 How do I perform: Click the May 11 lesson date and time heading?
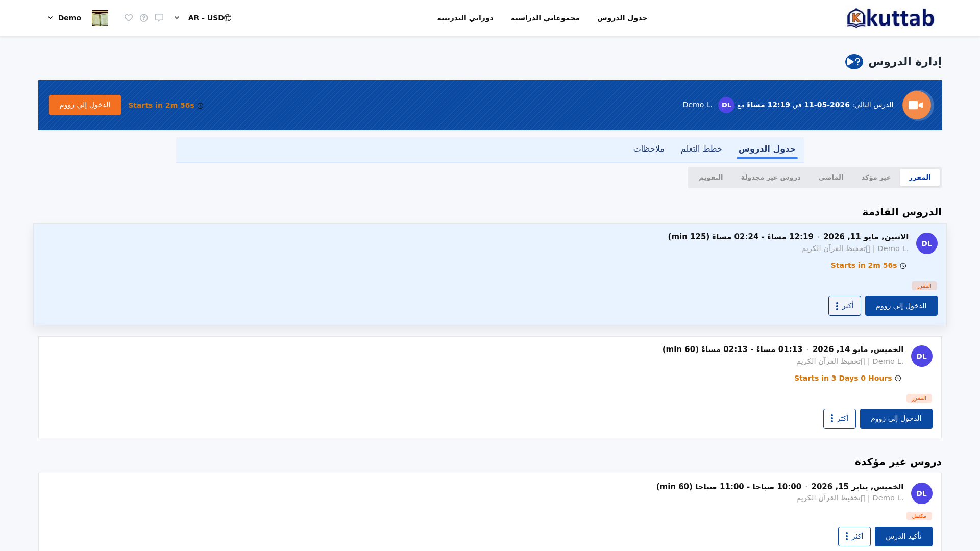[x=788, y=237]
